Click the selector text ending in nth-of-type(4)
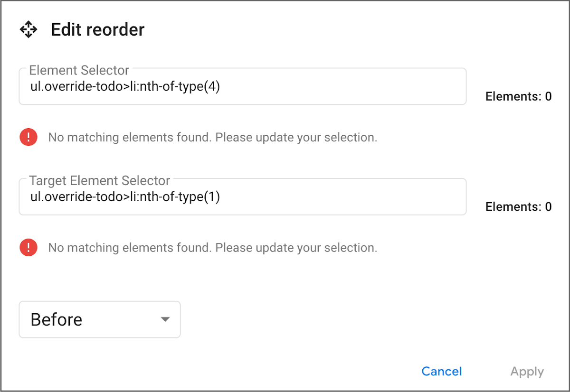This screenshot has width=570, height=392. 125,88
